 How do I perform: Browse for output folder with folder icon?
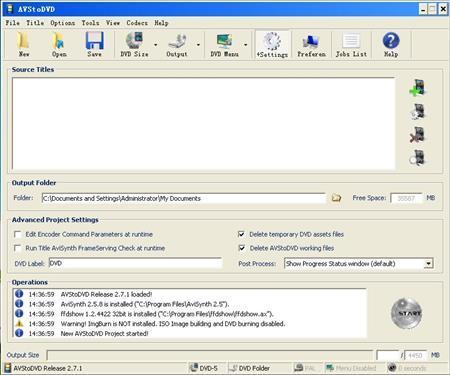coord(336,198)
